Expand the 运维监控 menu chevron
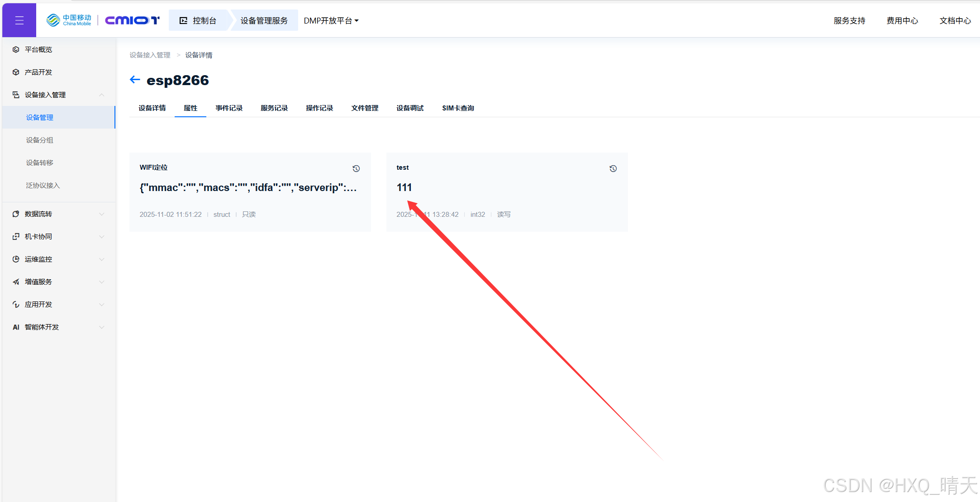Viewport: 980px width, 502px height. coord(102,259)
